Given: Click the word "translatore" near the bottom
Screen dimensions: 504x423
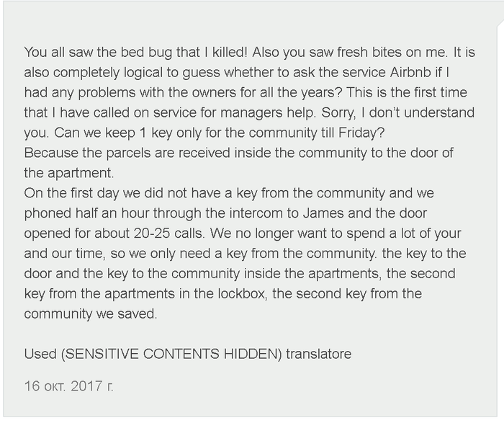Looking at the screenshot, I should [319, 354].
